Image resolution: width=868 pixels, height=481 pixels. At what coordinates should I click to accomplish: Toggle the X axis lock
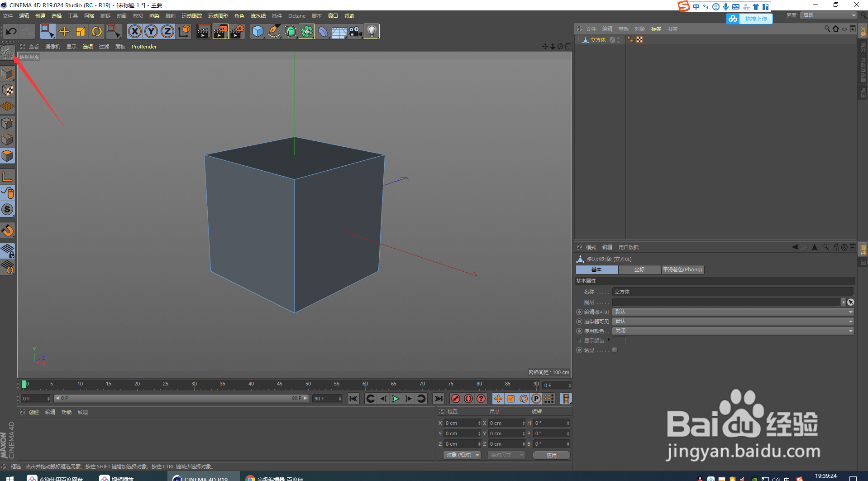135,31
